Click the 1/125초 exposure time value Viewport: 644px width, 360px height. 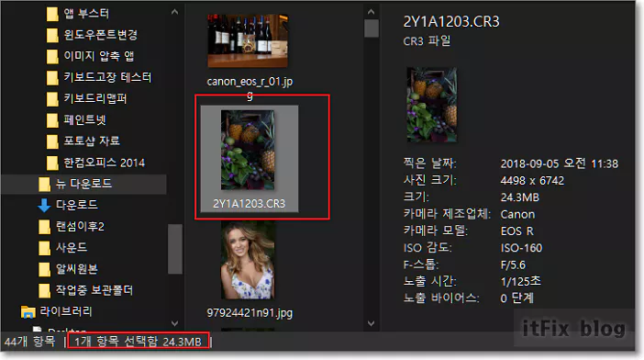click(x=520, y=282)
